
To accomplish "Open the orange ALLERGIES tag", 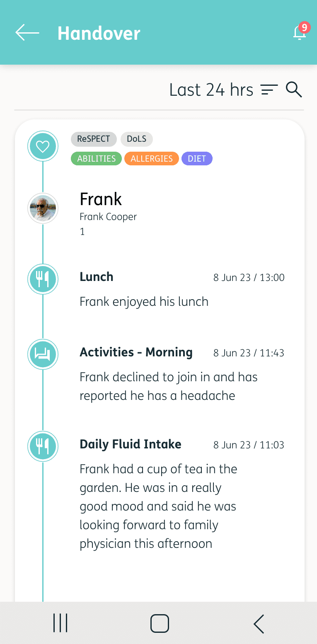I will (152, 159).
